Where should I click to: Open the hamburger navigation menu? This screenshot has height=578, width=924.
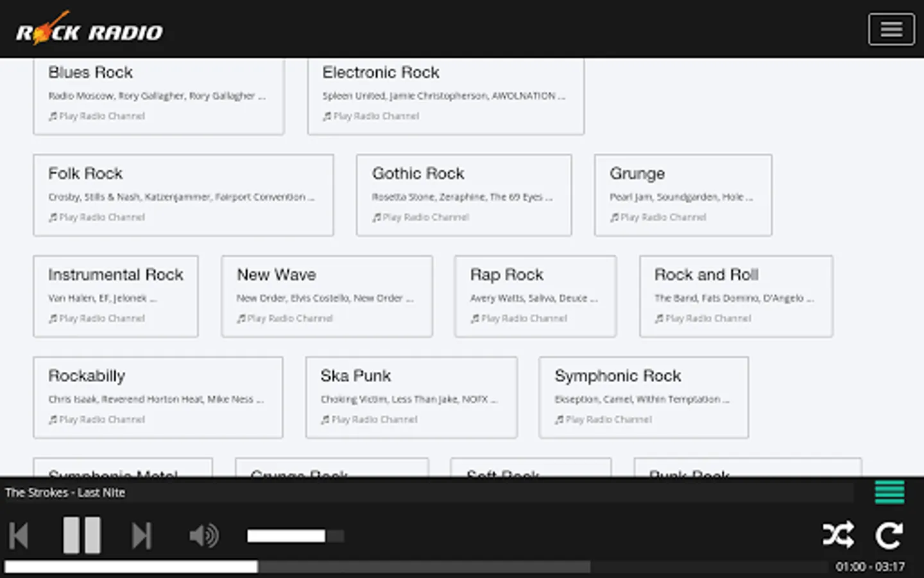coord(891,30)
